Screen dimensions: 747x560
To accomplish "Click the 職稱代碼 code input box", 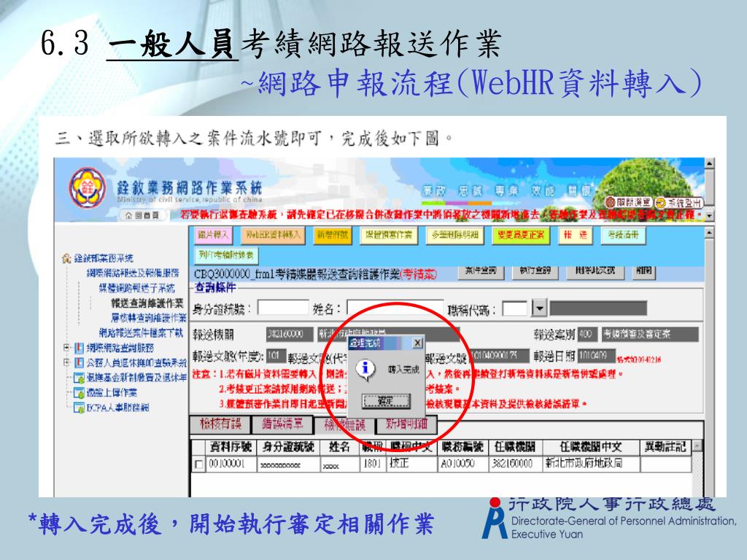I will point(515,308).
